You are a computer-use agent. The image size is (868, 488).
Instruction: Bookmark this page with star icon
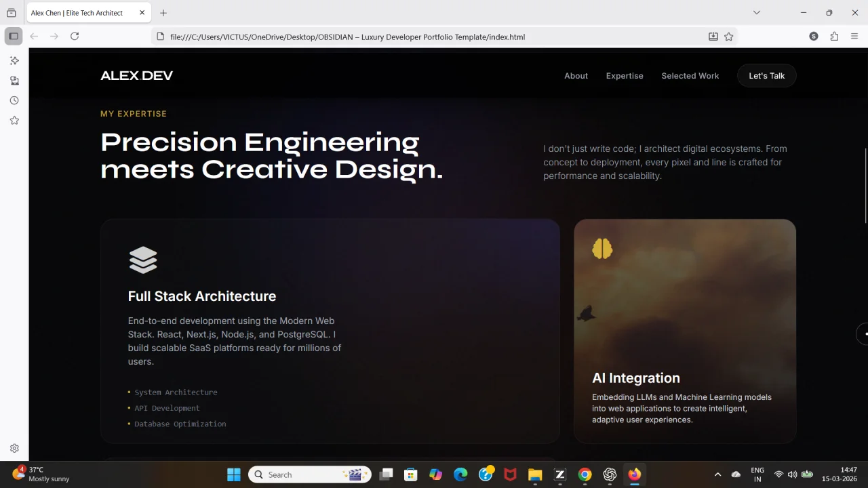tap(729, 37)
